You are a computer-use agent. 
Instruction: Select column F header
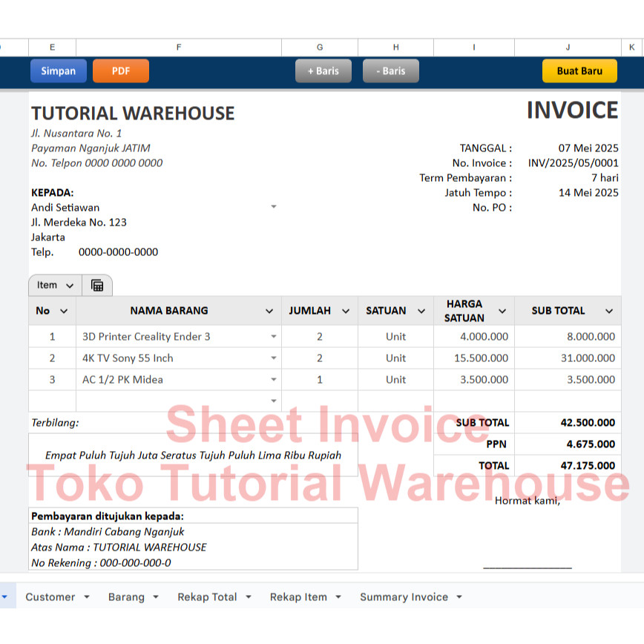coord(179,47)
